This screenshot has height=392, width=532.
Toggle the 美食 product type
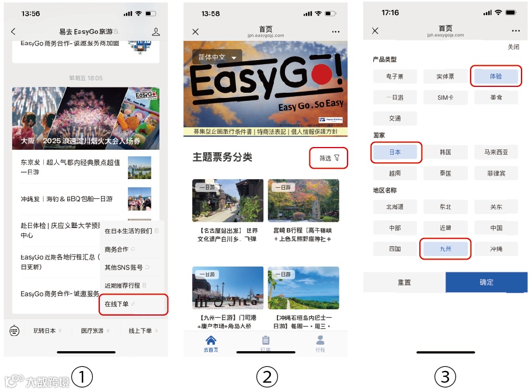(496, 97)
